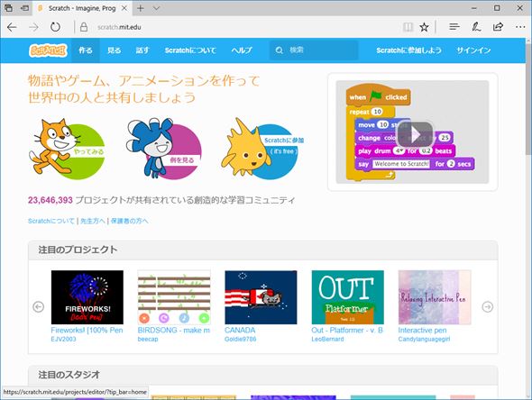
Task: Click the Fireworks! [100% Pen title link
Action: (x=87, y=330)
